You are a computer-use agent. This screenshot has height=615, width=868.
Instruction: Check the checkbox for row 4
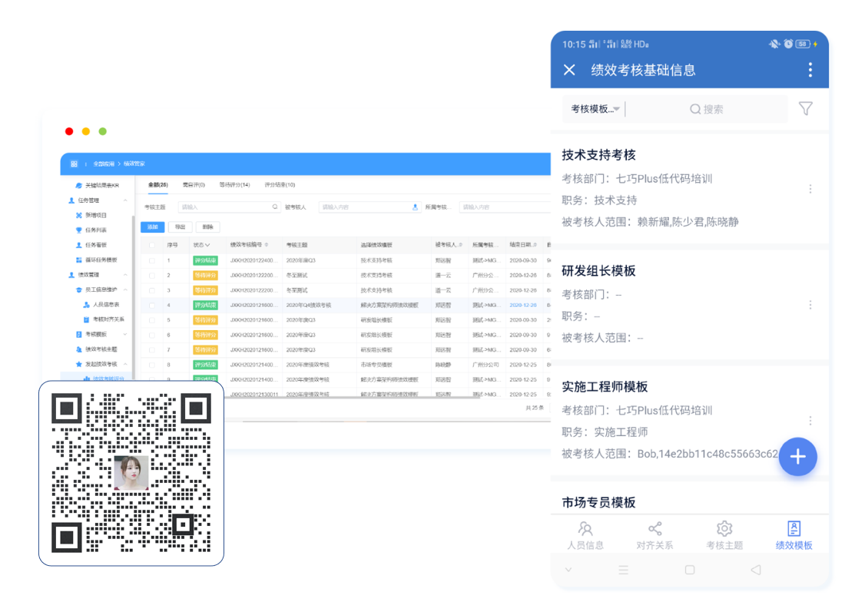[x=152, y=305]
